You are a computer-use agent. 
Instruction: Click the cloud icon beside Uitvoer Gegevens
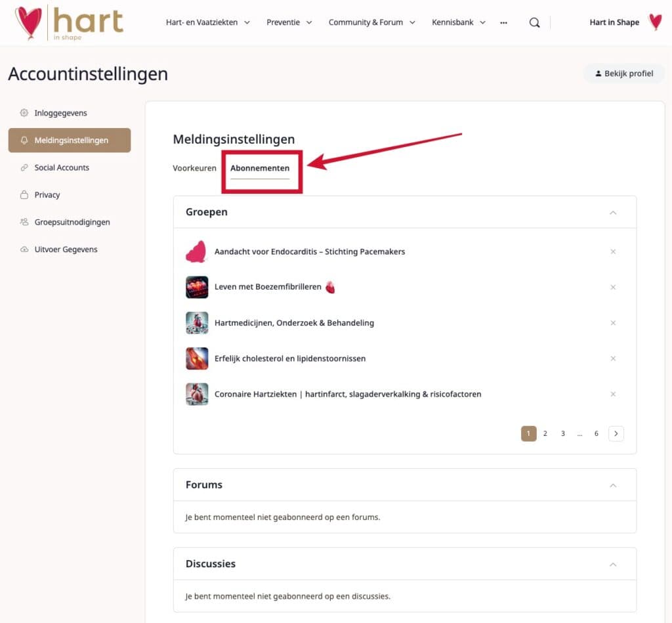(24, 249)
